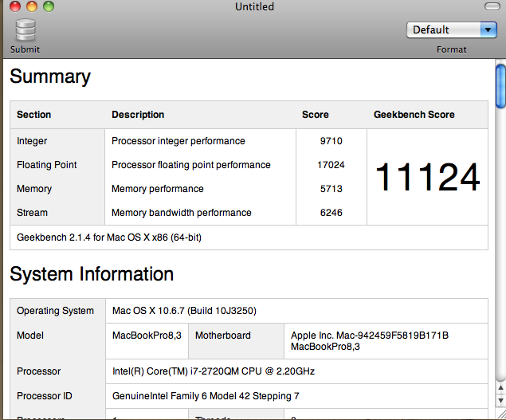Click the toolbar toggle pill button in title bar

coord(492,6)
